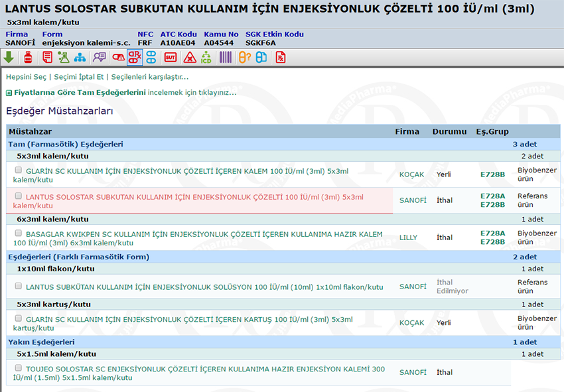Expand Fiyatlarına Göre Tam Eşdeğerlerini plus icon
The image size is (564, 392).
[9, 93]
